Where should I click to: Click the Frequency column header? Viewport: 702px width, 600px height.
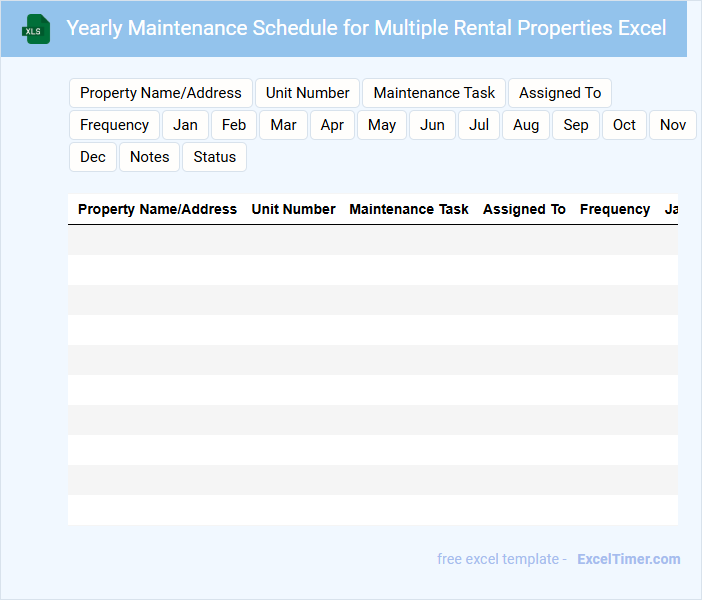pyautogui.click(x=615, y=209)
